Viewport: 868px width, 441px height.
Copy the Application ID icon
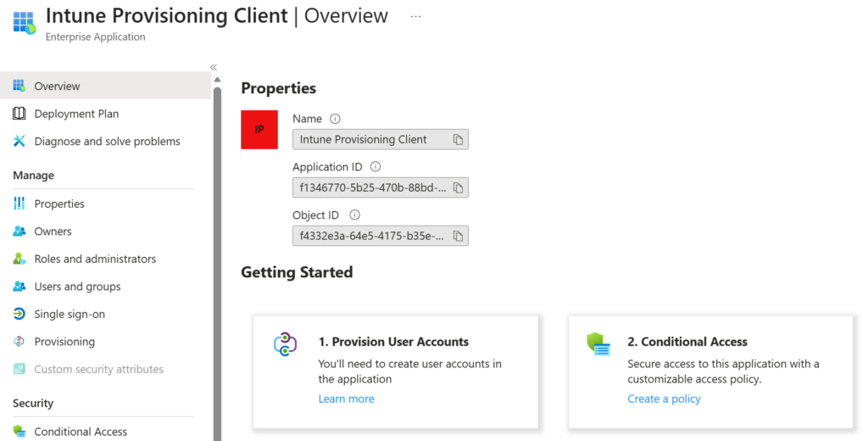pyautogui.click(x=458, y=187)
